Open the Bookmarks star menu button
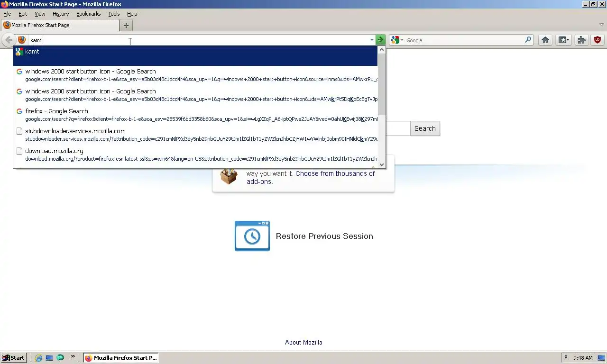 point(563,40)
